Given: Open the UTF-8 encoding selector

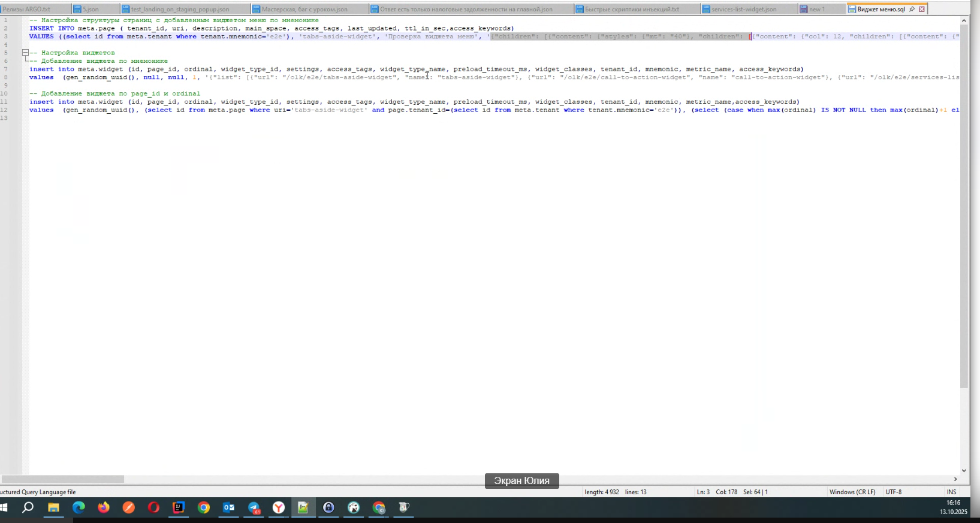Looking at the screenshot, I should click(x=894, y=492).
